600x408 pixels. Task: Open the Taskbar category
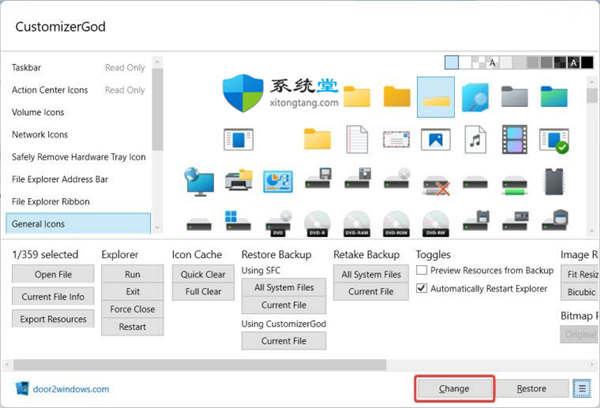78,68
